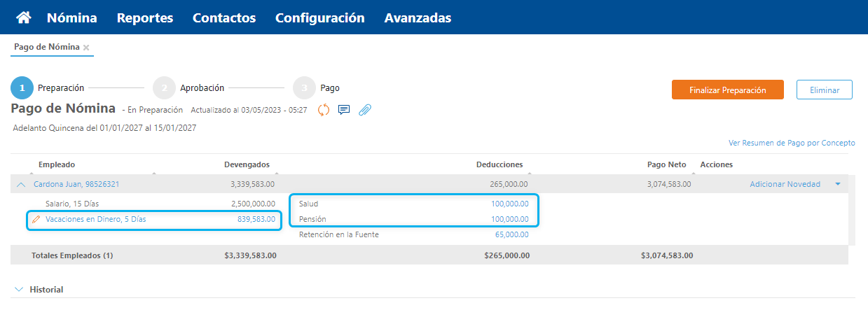Open the Adicionar Novedad dropdown arrow

click(x=837, y=185)
